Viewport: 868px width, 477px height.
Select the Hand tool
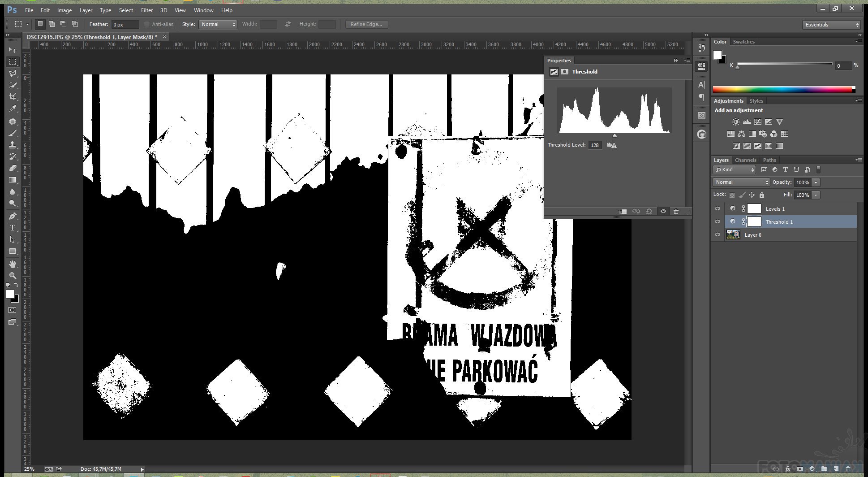13,264
